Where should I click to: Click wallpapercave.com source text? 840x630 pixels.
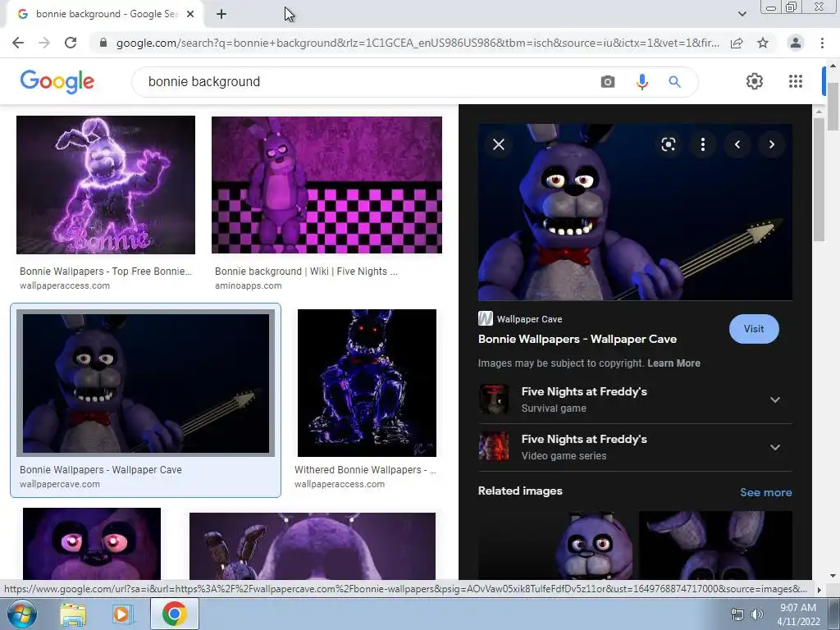(x=60, y=484)
